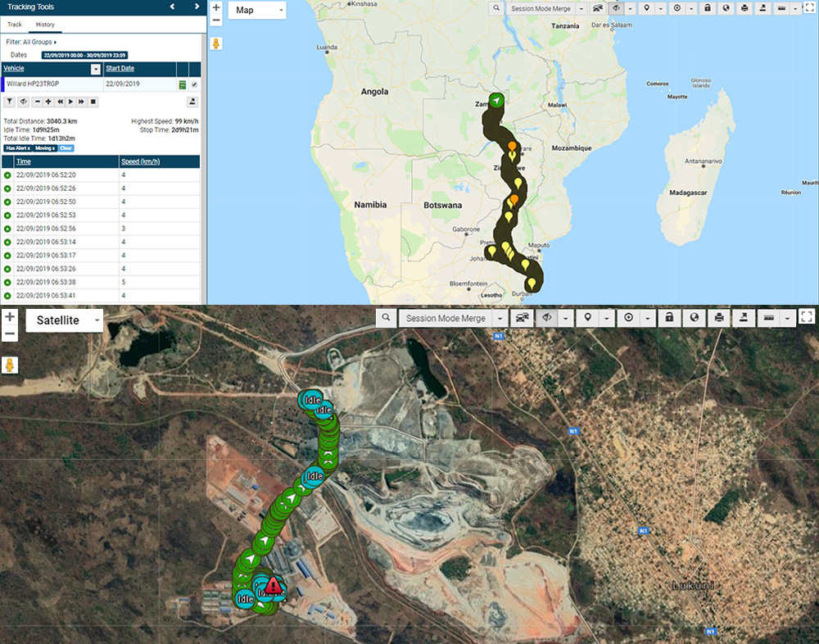Screen dimensions: 819x644
Task: Click the lock icon in satellite map toolbar
Action: pyautogui.click(x=669, y=318)
